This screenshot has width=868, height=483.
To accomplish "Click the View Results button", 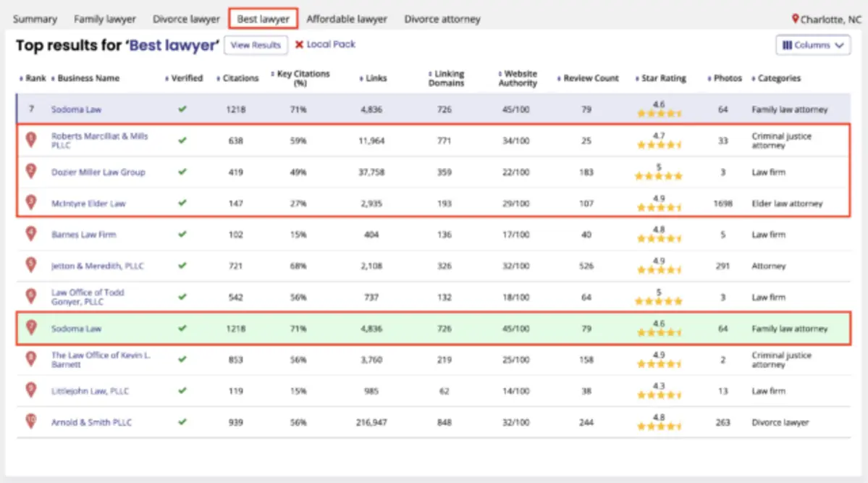I will coord(256,44).
